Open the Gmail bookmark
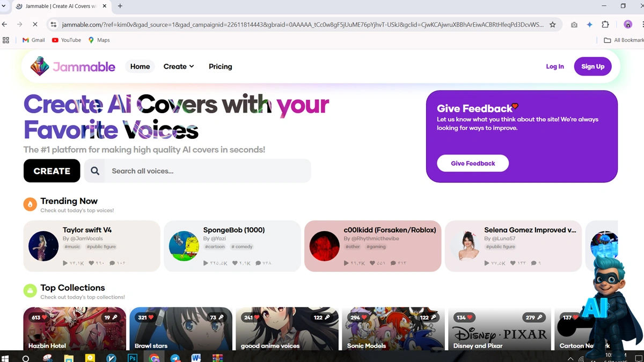The image size is (644, 362). (34, 40)
